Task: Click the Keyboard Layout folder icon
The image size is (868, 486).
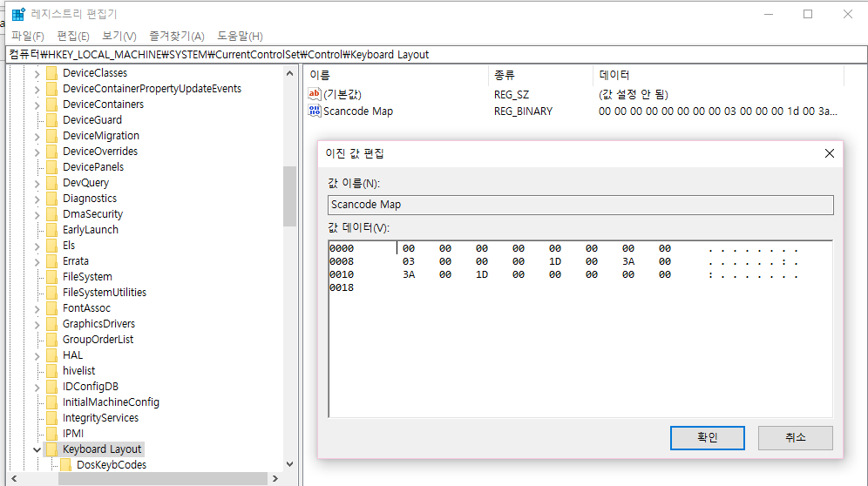Action: click(52, 449)
